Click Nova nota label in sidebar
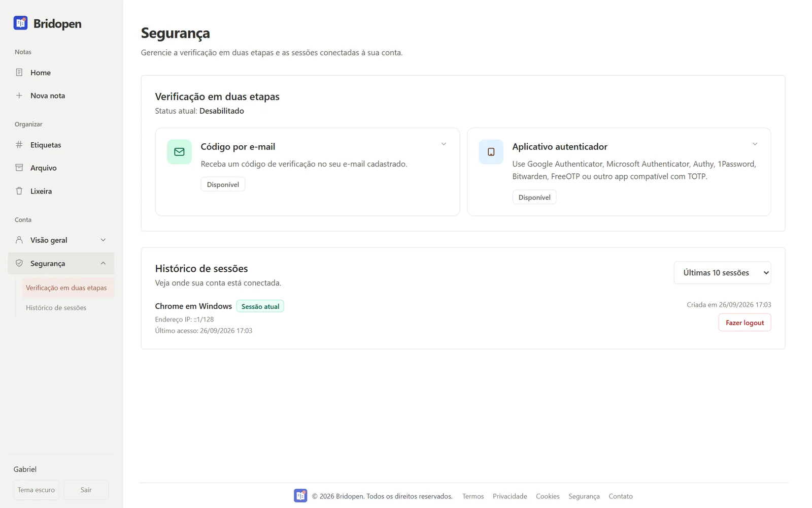The image size is (812, 508). pos(48,96)
